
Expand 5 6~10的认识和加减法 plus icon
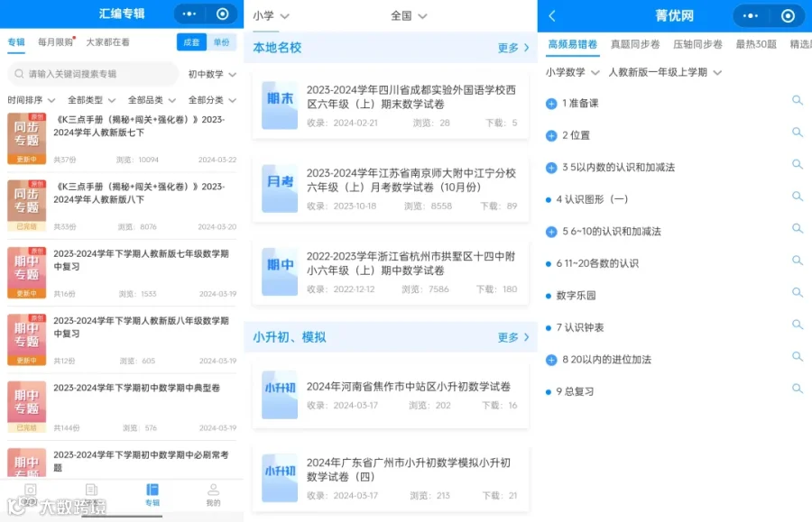click(551, 233)
